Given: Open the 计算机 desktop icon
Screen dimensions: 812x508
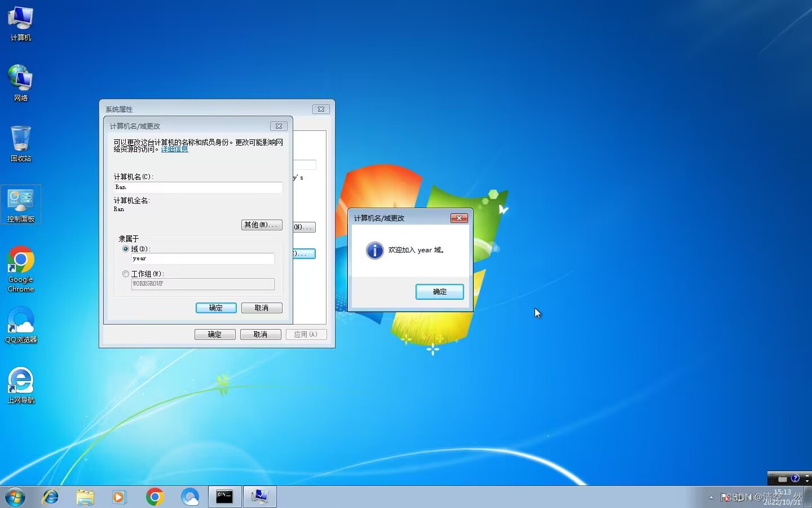Looking at the screenshot, I should pos(21,24).
